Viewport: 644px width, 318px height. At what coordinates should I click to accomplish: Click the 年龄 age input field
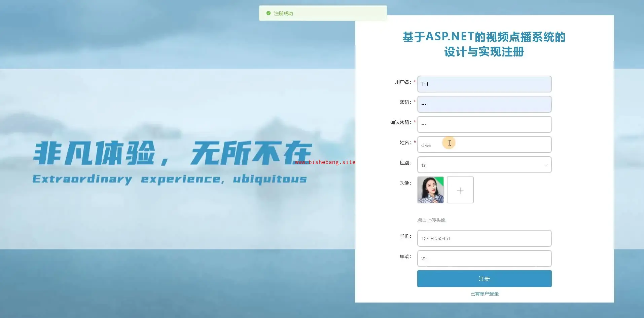coord(484,259)
